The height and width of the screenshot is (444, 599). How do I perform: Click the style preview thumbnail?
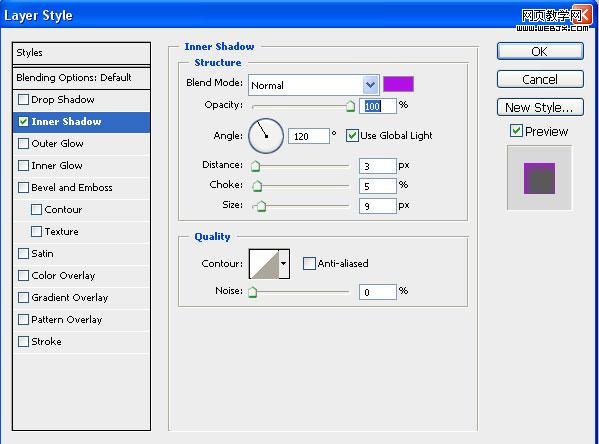click(x=539, y=178)
